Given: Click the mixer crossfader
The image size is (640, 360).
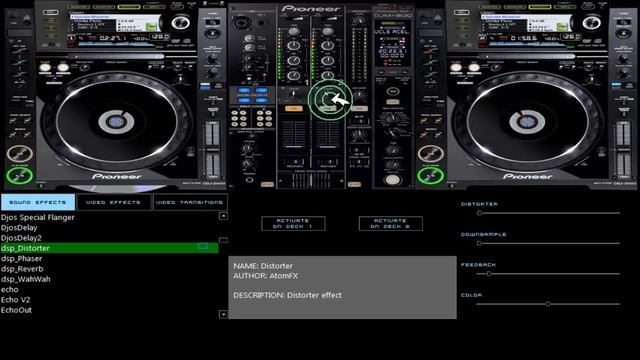Looking at the screenshot, I should [x=311, y=180].
